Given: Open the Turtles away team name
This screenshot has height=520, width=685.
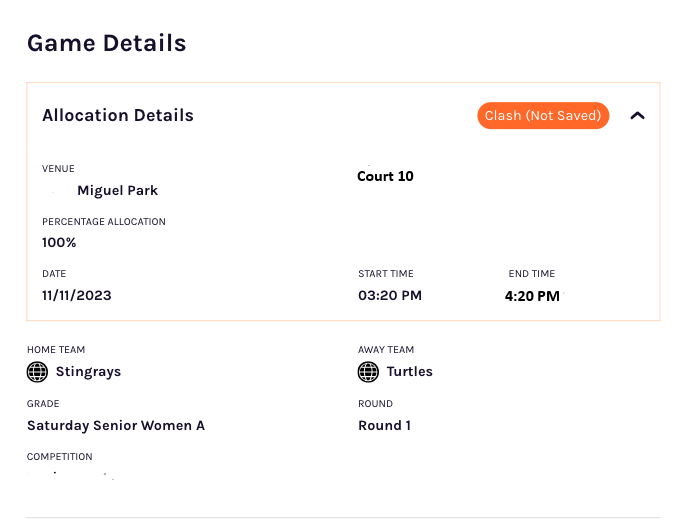Looking at the screenshot, I should coord(410,371).
